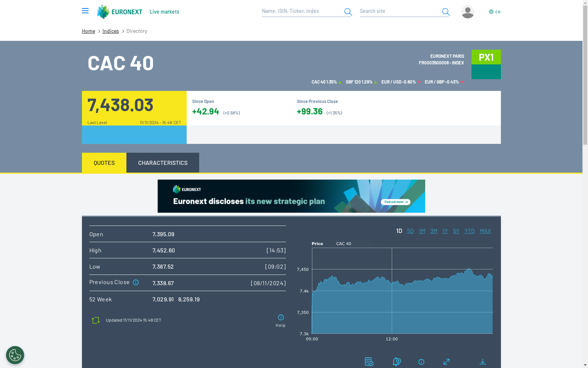Click the [08/11/2024] previous close date
This screenshot has width=588, height=368.
[268, 283]
